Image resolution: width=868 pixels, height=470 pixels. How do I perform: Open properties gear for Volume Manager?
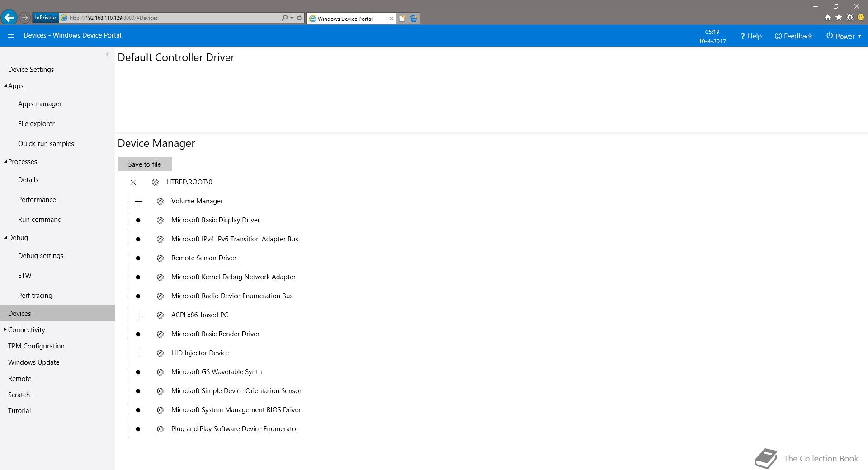[160, 201]
